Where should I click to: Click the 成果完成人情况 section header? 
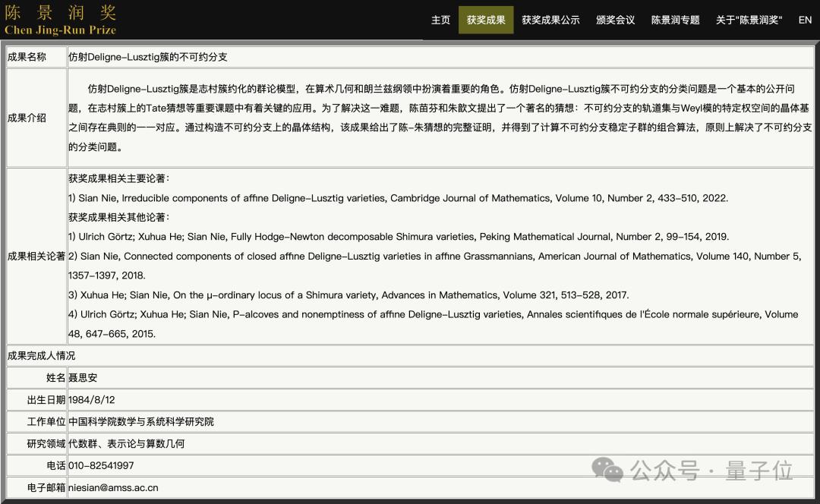[41, 355]
